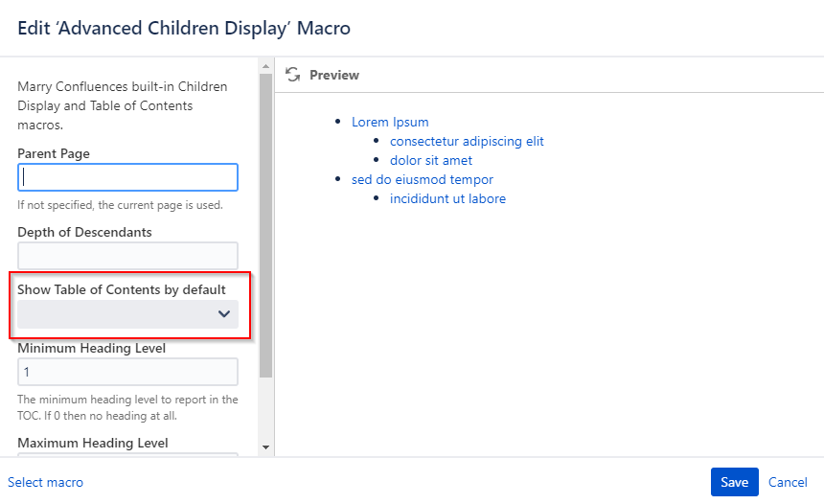Click the scrollbar down arrow

[266, 447]
